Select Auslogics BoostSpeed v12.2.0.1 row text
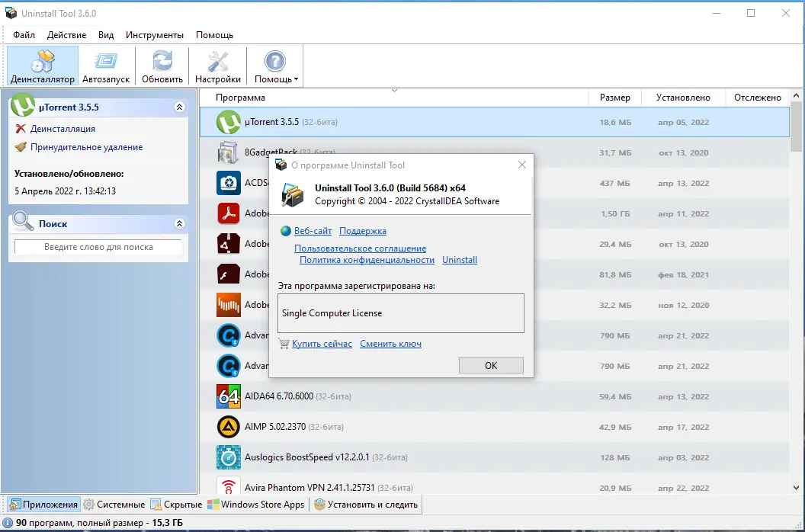Screen dimensions: 805x532 click(307, 457)
